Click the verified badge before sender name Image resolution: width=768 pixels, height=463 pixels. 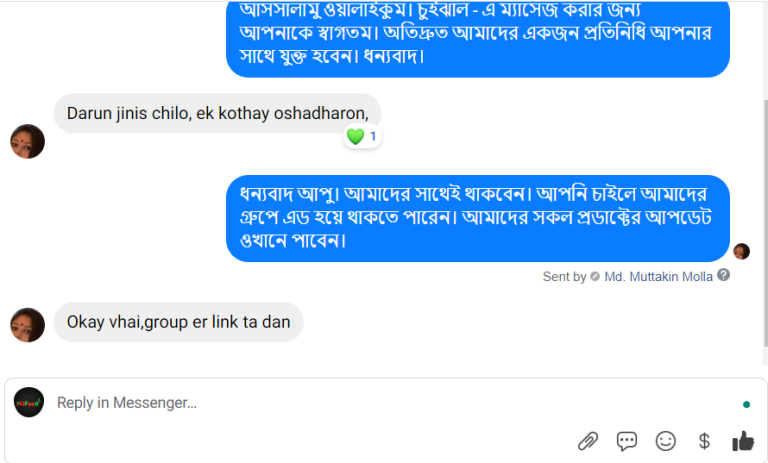tap(595, 276)
